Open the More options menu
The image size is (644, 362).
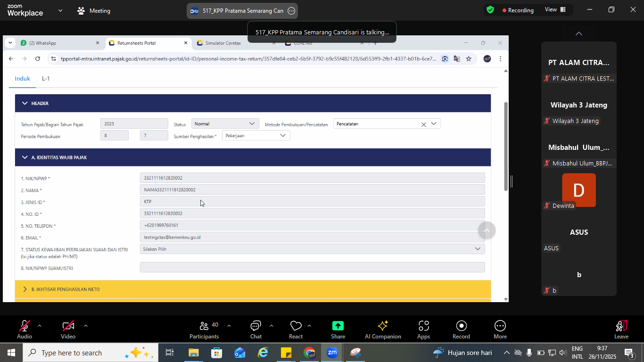click(500, 326)
